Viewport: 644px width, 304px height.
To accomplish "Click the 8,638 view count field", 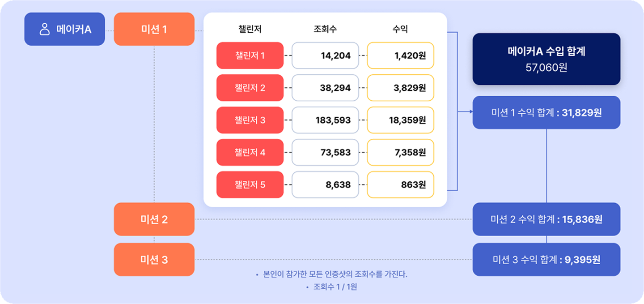I will point(325,184).
